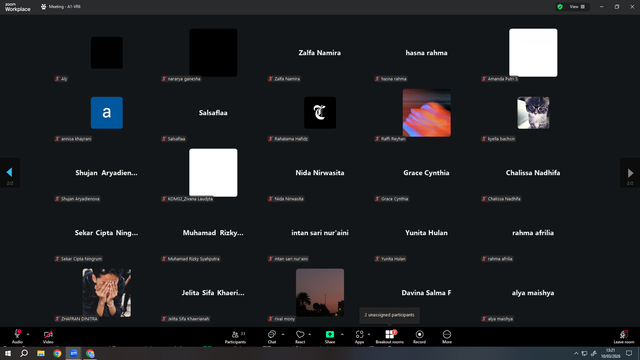This screenshot has height=360, width=640.
Task: Click the alya maishya participant tile
Action: point(533,293)
